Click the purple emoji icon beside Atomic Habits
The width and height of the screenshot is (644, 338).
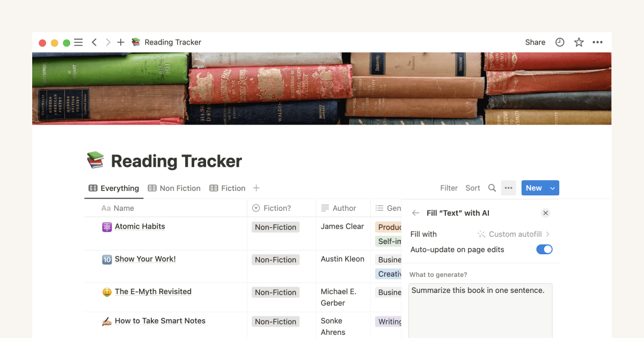coord(106,226)
